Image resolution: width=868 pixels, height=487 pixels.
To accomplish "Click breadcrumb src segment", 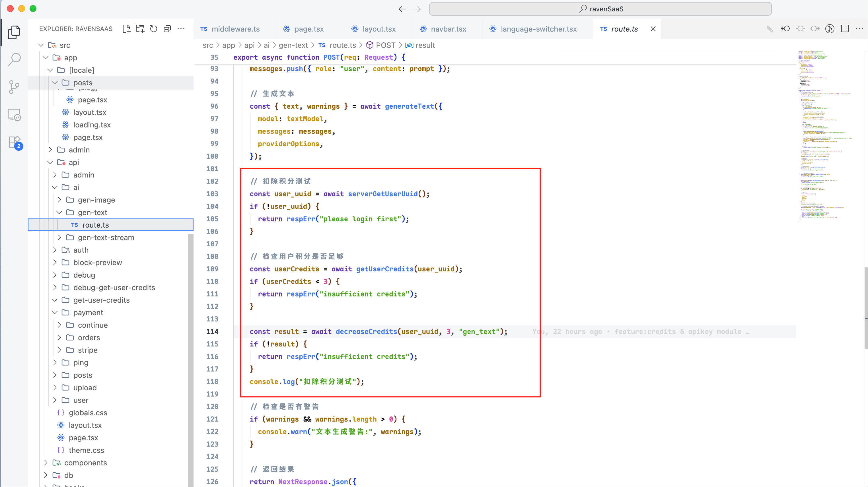I will [208, 45].
